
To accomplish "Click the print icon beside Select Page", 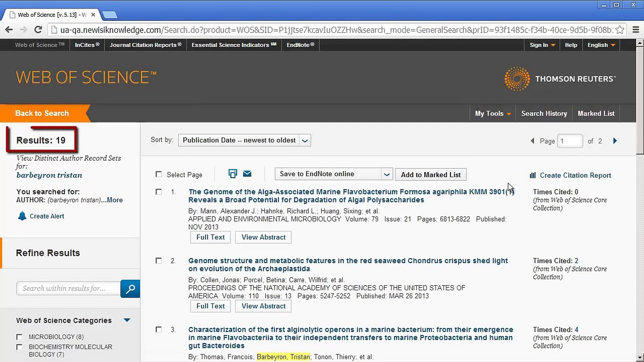I will (232, 174).
